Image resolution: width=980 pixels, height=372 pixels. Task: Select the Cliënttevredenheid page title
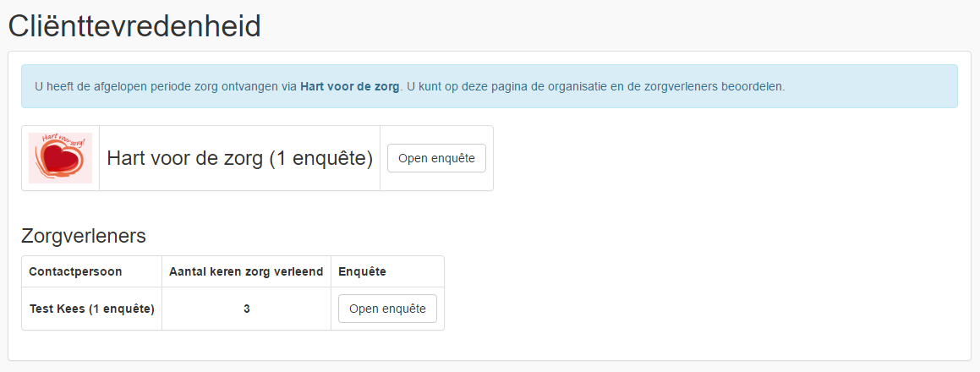pos(134,26)
